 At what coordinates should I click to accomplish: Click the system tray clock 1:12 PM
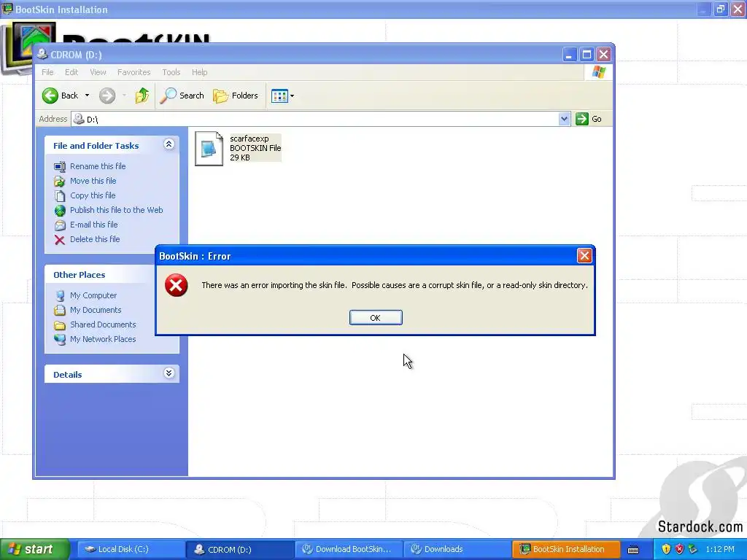pyautogui.click(x=720, y=550)
